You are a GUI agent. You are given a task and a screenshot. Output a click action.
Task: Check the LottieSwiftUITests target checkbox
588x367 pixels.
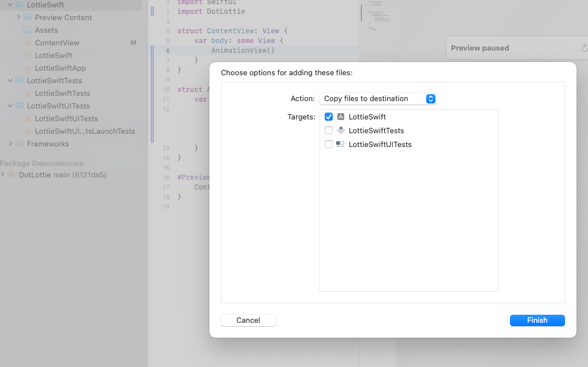(x=329, y=145)
